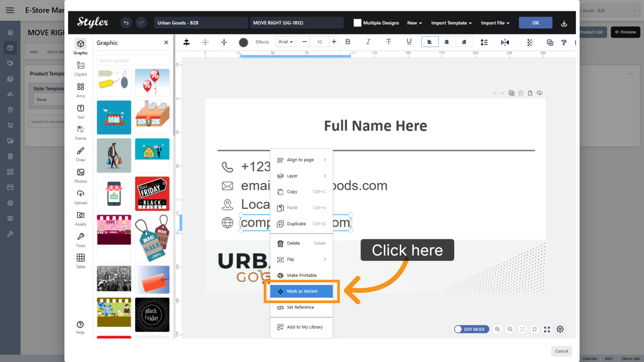Choose Duplicate from context menu
Viewport: 644px width, 362px height.
(301, 224)
